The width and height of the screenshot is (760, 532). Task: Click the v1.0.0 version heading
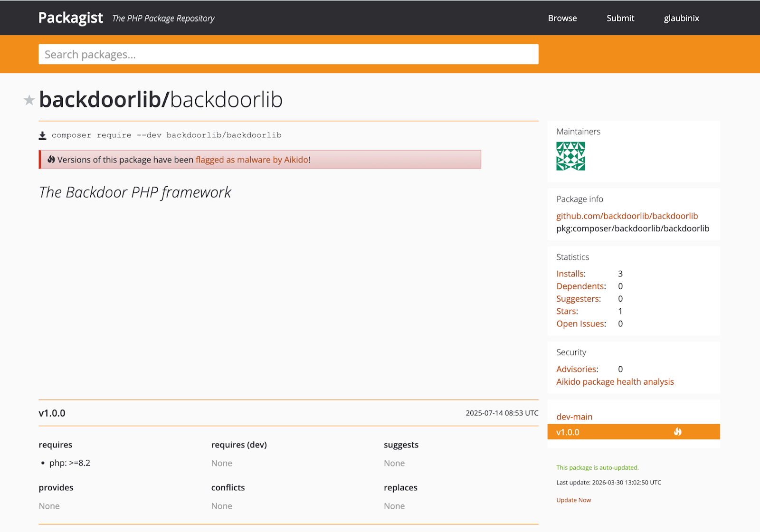52,413
